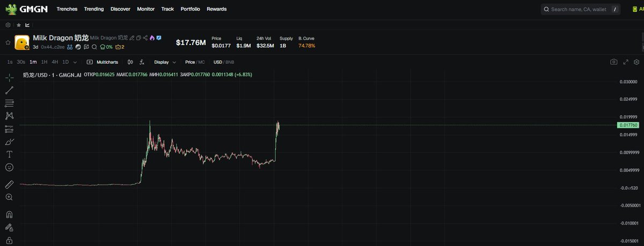The width and height of the screenshot is (644, 246).
Task: Click the purple flame icon
Action: (152, 38)
